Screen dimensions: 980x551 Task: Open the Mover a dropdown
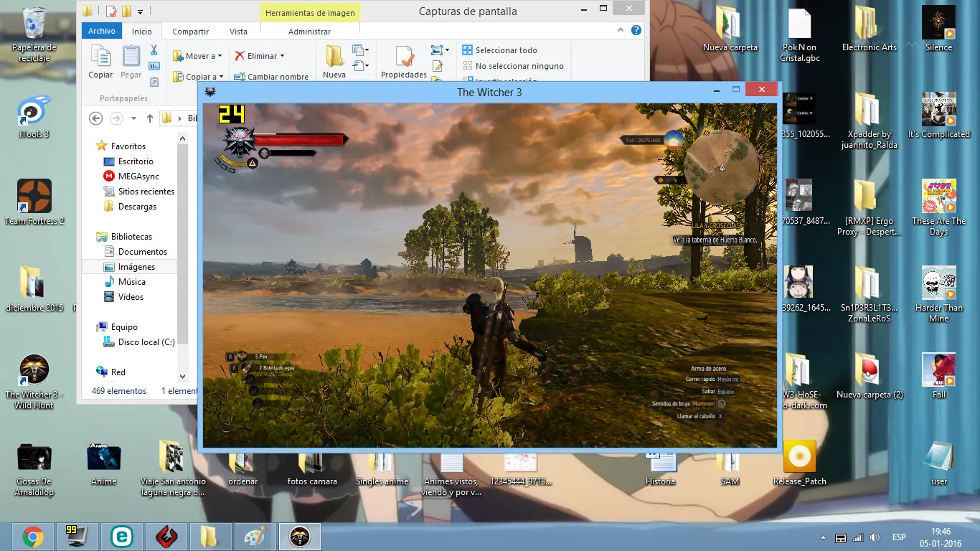click(x=198, y=56)
